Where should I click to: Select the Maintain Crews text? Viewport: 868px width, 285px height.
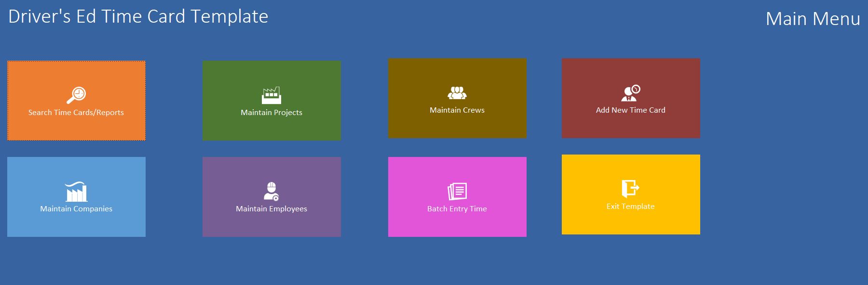pyautogui.click(x=457, y=110)
